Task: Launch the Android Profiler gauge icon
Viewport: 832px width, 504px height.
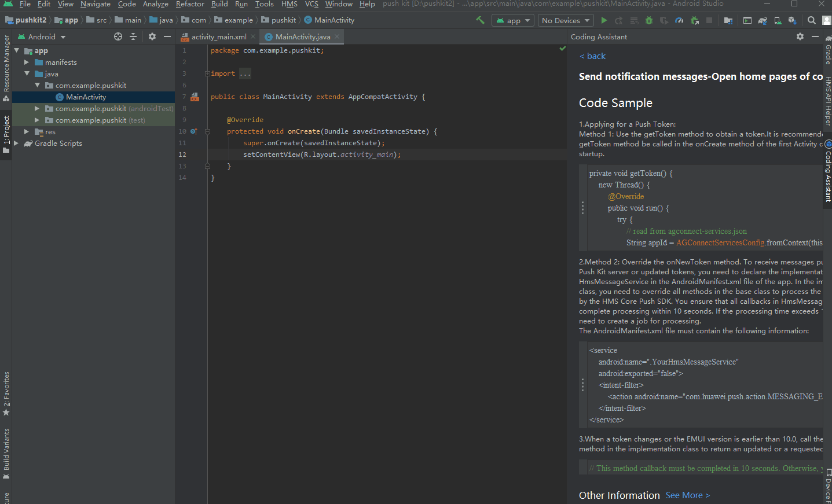Action: coord(679,20)
